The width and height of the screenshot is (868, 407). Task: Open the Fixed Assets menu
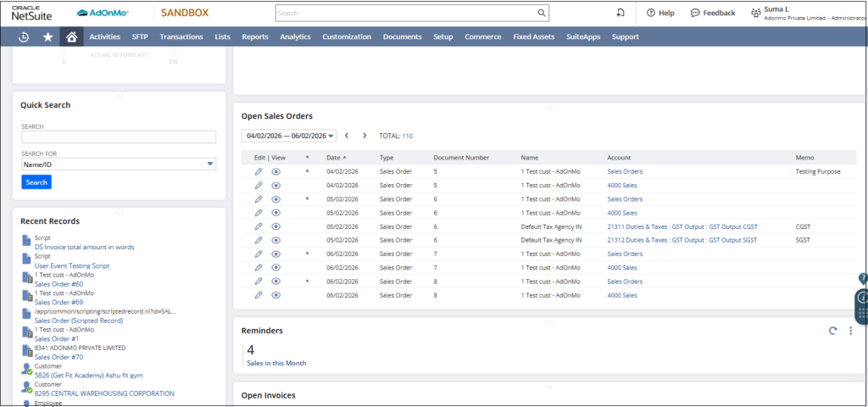click(533, 37)
